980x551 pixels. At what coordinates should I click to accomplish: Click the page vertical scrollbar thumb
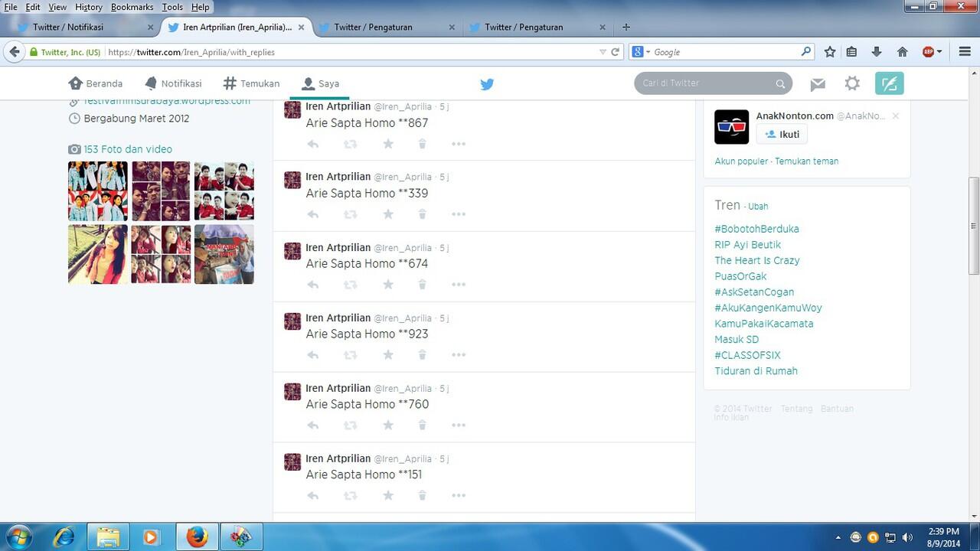click(x=974, y=226)
